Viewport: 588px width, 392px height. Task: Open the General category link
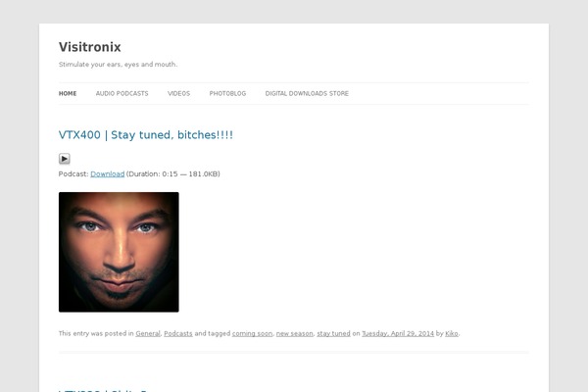tap(148, 333)
